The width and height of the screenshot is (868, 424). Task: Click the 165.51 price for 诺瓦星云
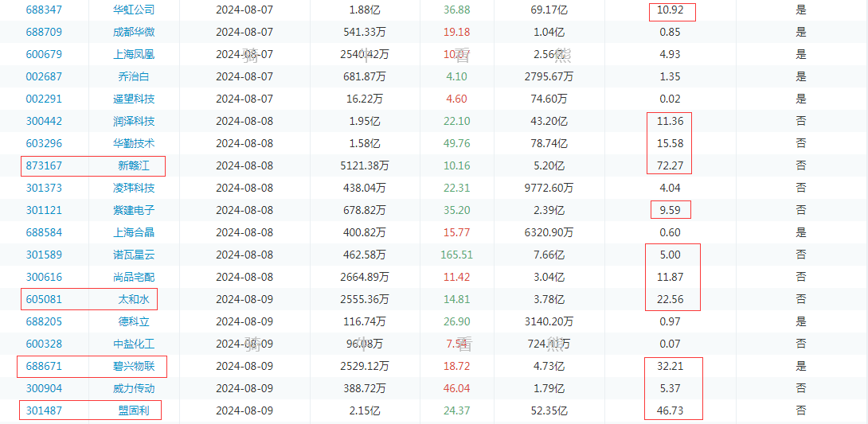457,255
